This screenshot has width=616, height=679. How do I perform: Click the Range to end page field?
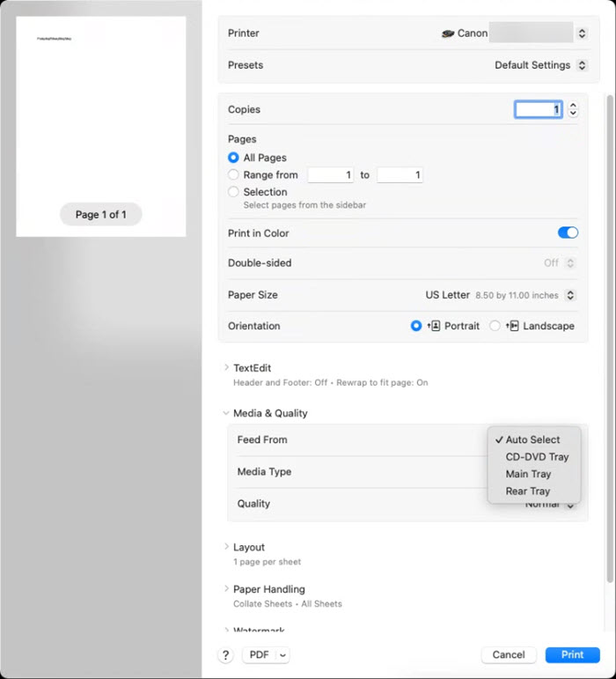pyautogui.click(x=400, y=175)
